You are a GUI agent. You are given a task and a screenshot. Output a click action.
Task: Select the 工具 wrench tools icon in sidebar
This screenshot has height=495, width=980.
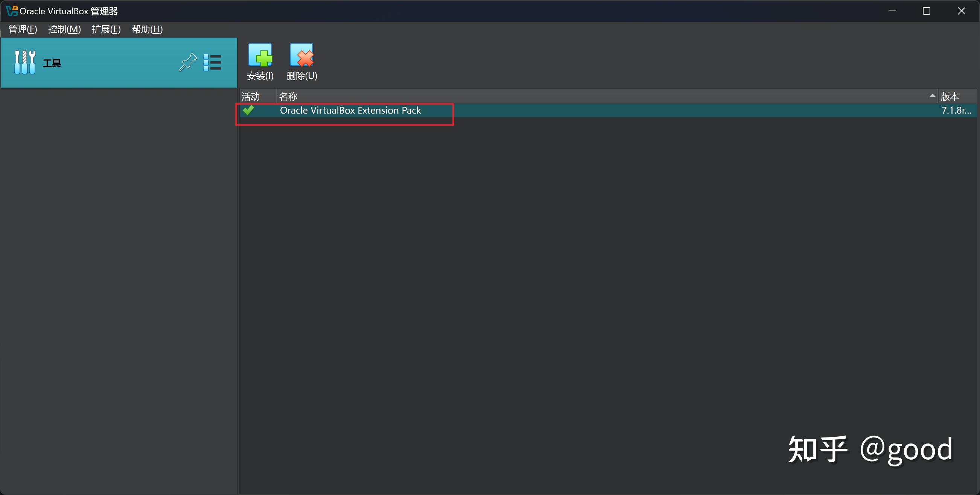tap(24, 62)
